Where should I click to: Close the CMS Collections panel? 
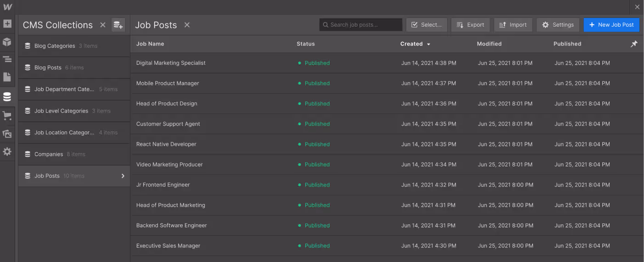pos(103,25)
